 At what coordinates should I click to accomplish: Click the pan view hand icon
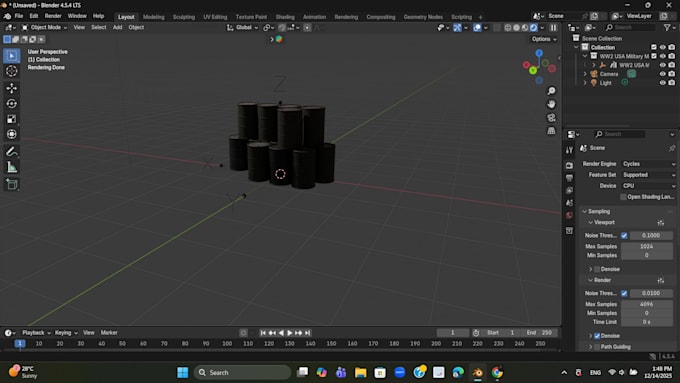(551, 104)
